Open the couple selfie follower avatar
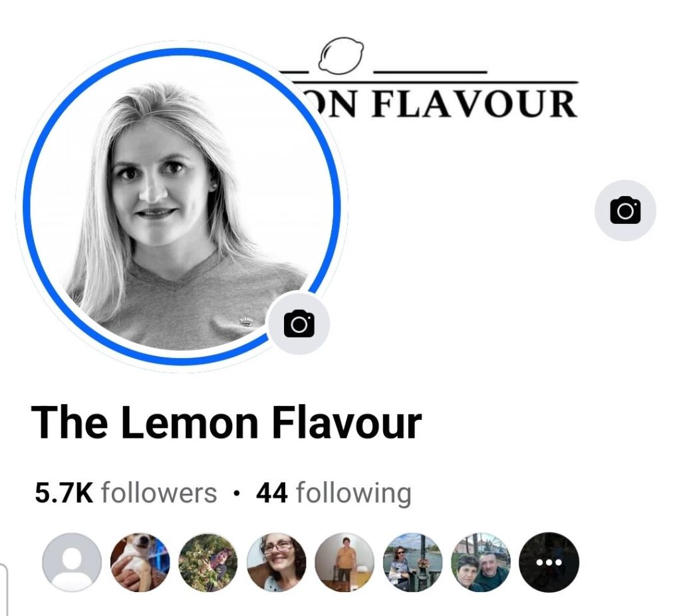 click(481, 562)
